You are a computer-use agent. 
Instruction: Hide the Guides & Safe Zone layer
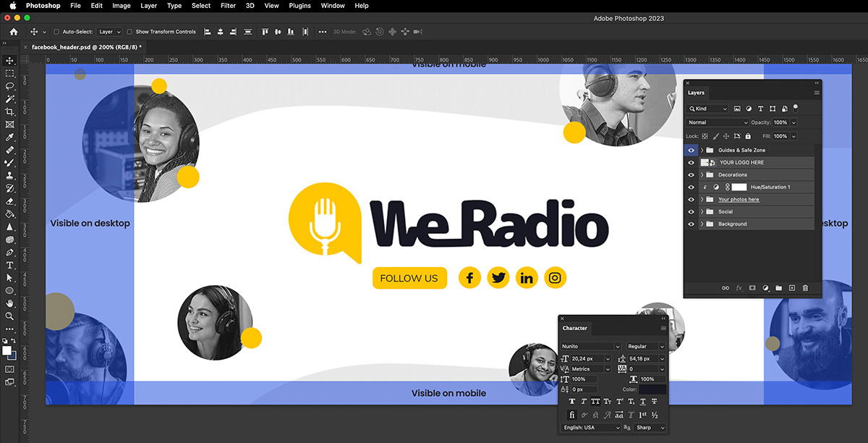pos(692,151)
